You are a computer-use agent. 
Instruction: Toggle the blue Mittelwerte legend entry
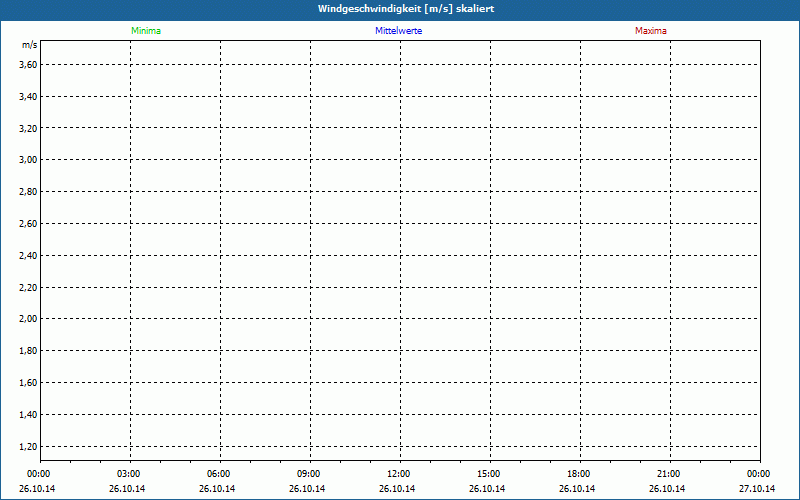click(x=398, y=31)
